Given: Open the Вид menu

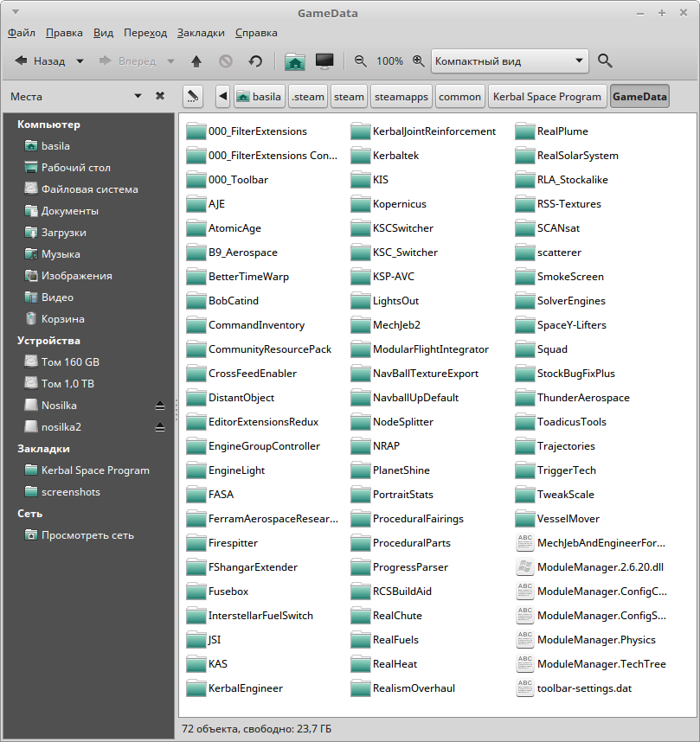Looking at the screenshot, I should [103, 33].
